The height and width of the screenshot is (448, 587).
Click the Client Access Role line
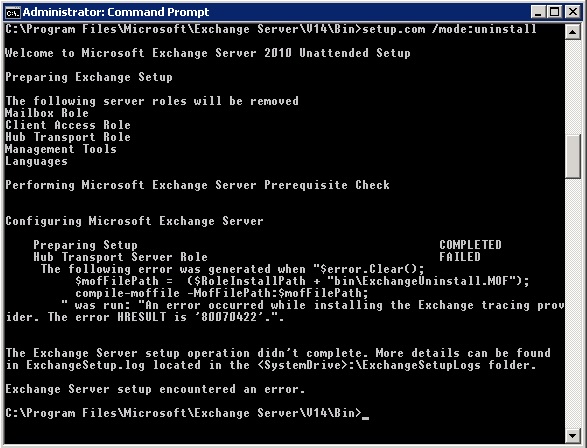[x=68, y=125]
